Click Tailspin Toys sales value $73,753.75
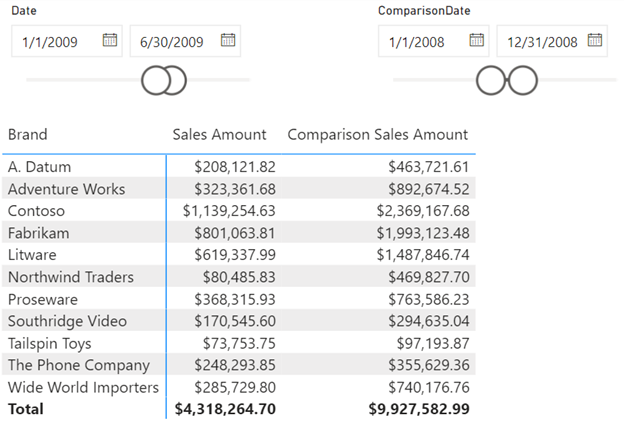 239,343
